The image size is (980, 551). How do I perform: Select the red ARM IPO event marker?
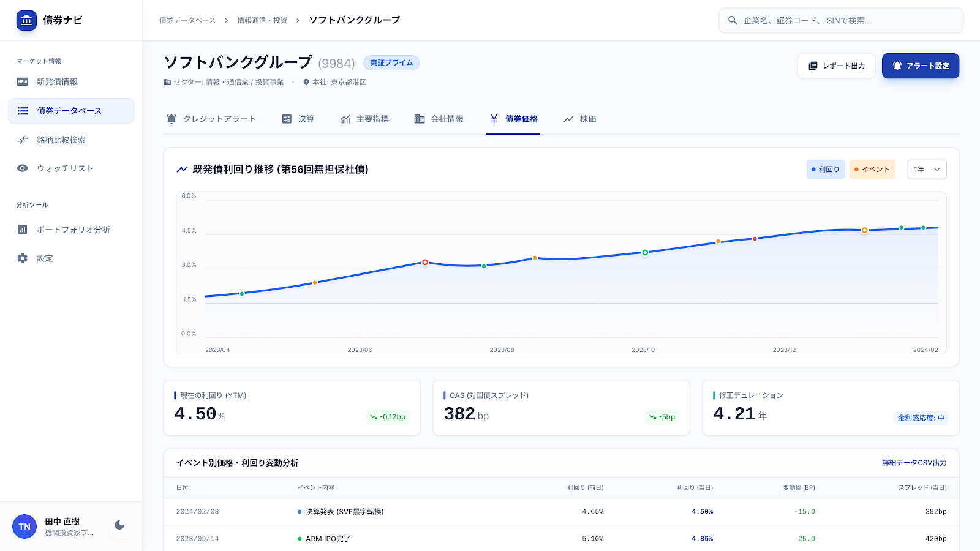(x=425, y=261)
